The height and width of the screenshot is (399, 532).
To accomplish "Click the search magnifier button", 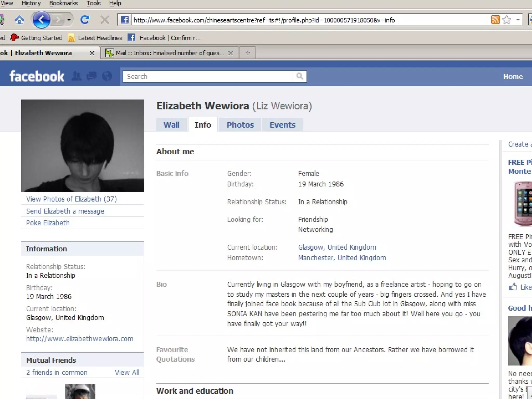I will pos(300,76).
